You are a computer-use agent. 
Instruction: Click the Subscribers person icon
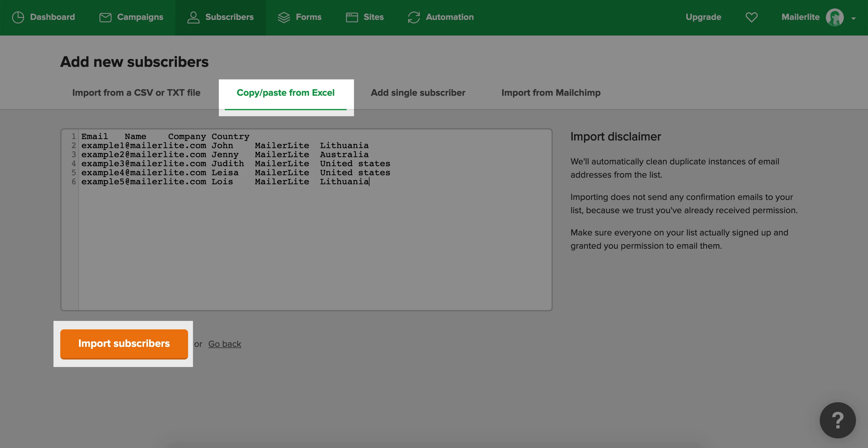(193, 17)
